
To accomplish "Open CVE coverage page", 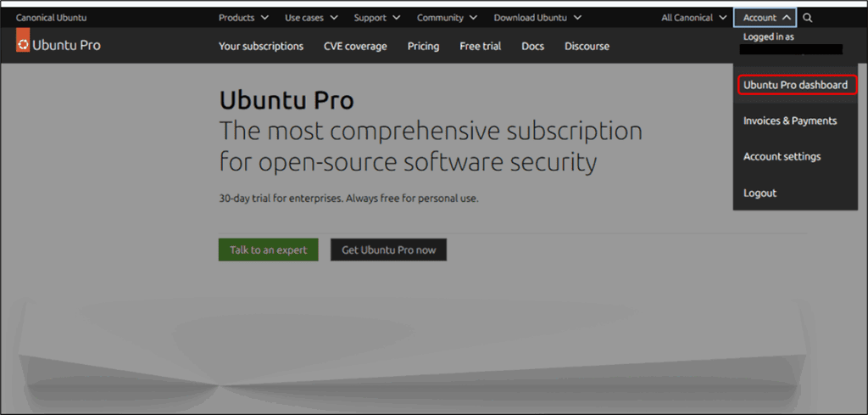I will tap(355, 46).
